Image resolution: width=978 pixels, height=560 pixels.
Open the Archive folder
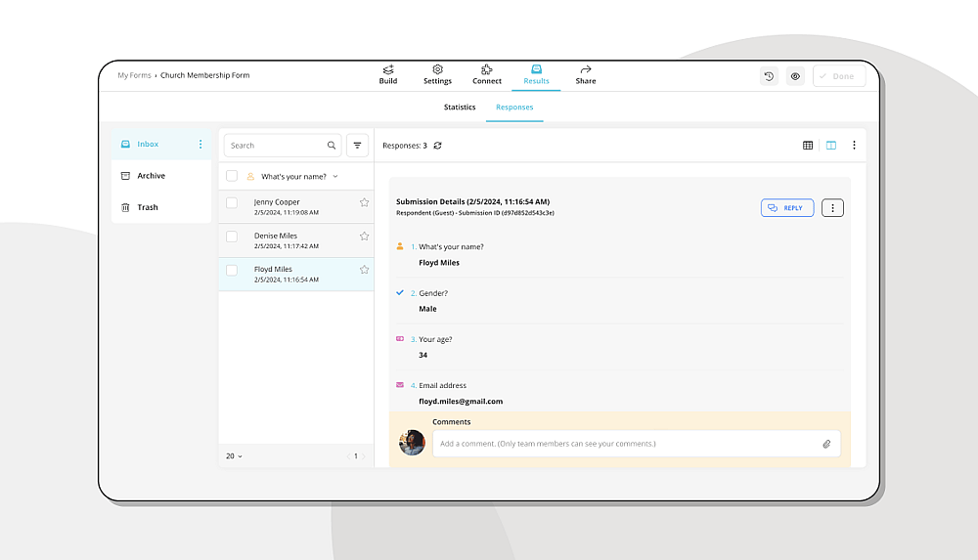click(x=161, y=176)
